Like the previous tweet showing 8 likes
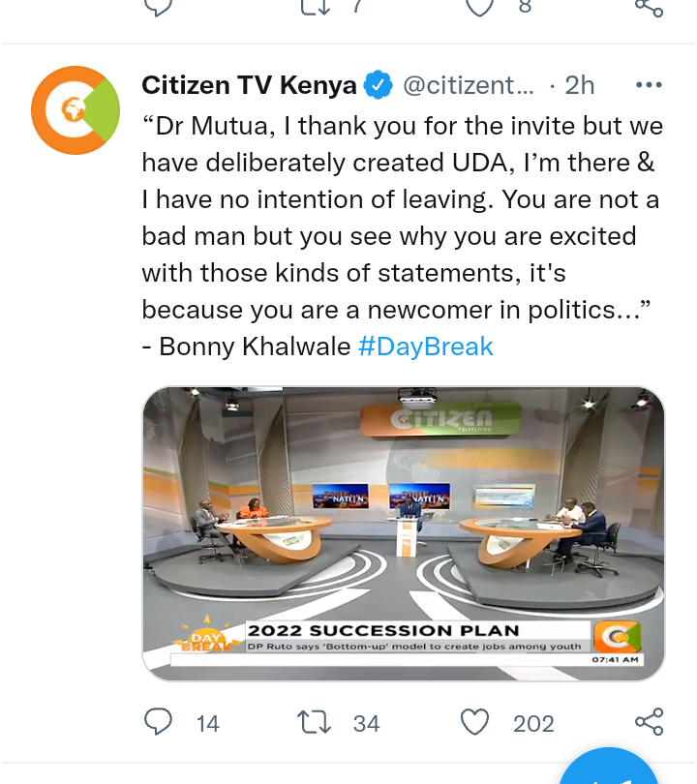This screenshot has height=784, width=697. coord(479,7)
